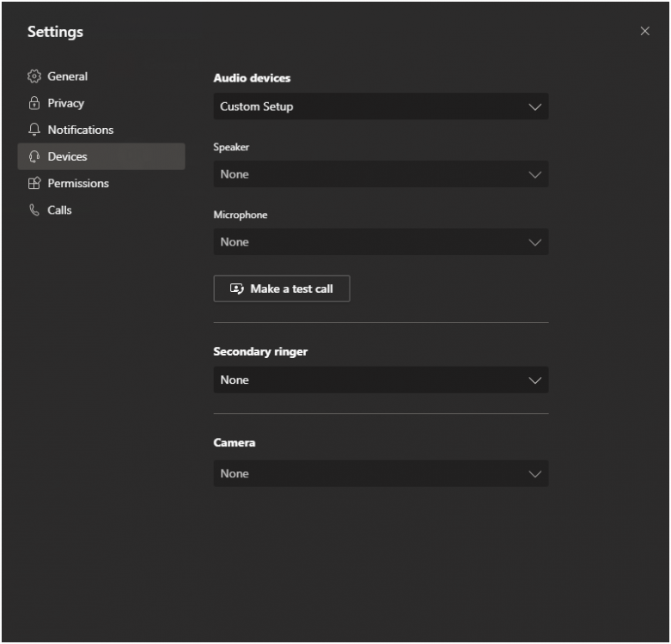Click the General gear icon
This screenshot has height=644, width=671.
[34, 76]
